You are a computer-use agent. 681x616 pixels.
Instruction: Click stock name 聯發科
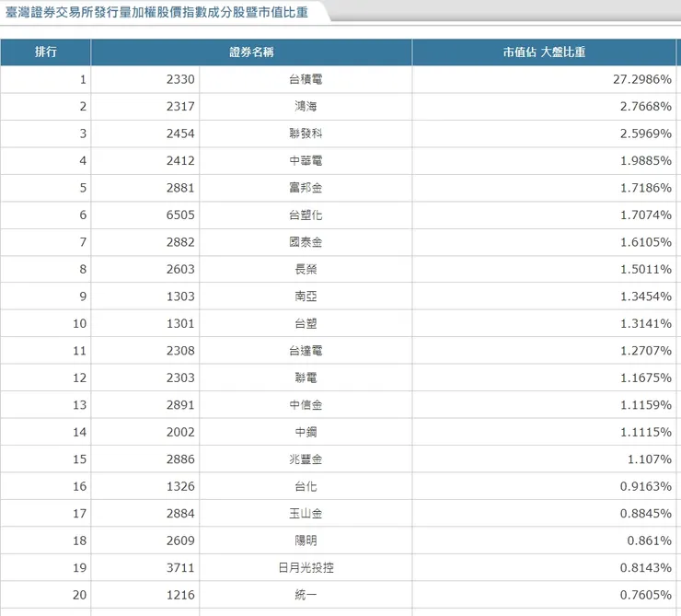point(306,134)
